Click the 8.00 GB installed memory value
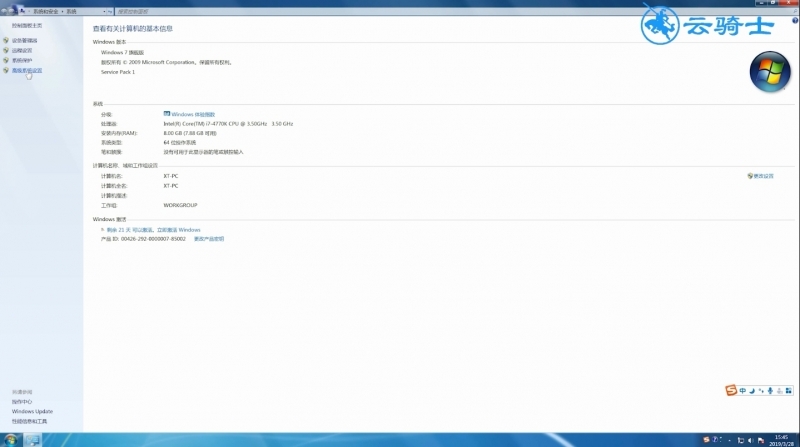This screenshot has width=800, height=447. coord(190,133)
